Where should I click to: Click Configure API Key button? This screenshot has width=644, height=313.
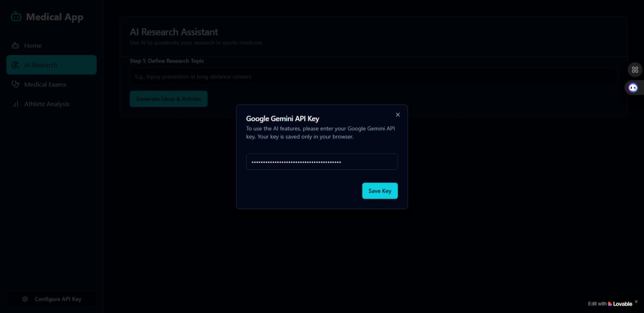(52, 299)
